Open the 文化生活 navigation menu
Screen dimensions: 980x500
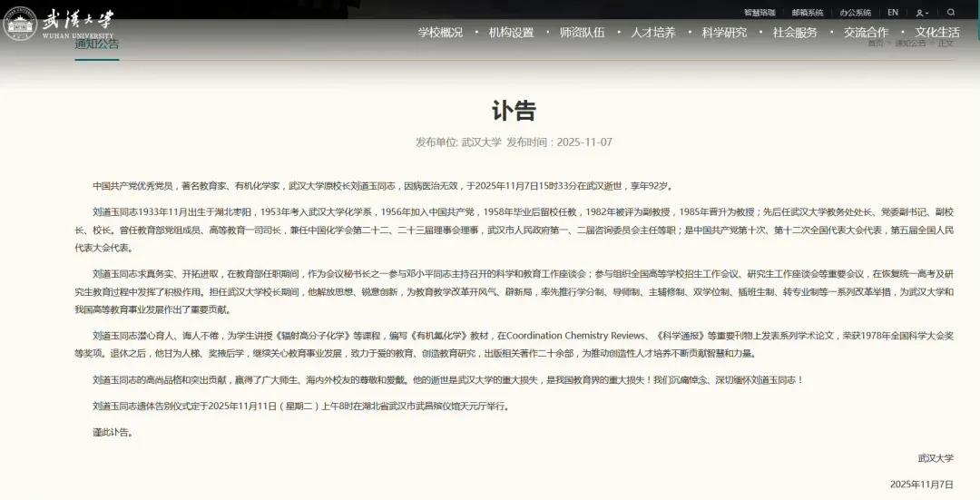[x=936, y=33]
